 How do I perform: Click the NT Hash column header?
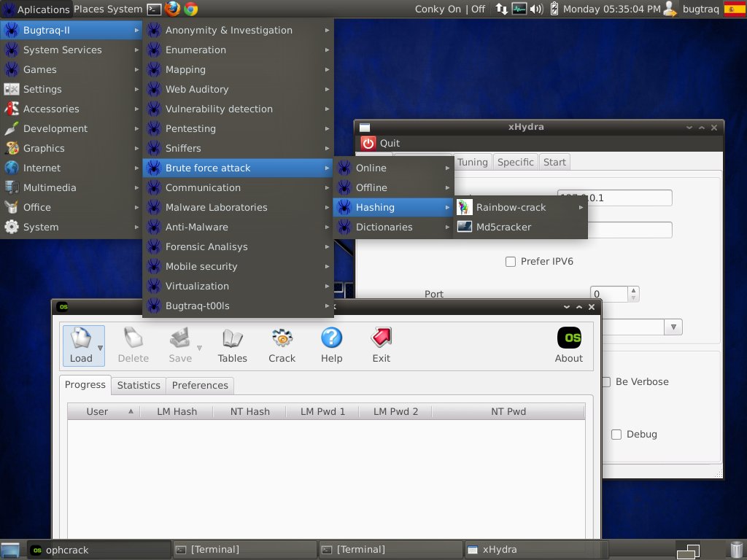tap(249, 411)
